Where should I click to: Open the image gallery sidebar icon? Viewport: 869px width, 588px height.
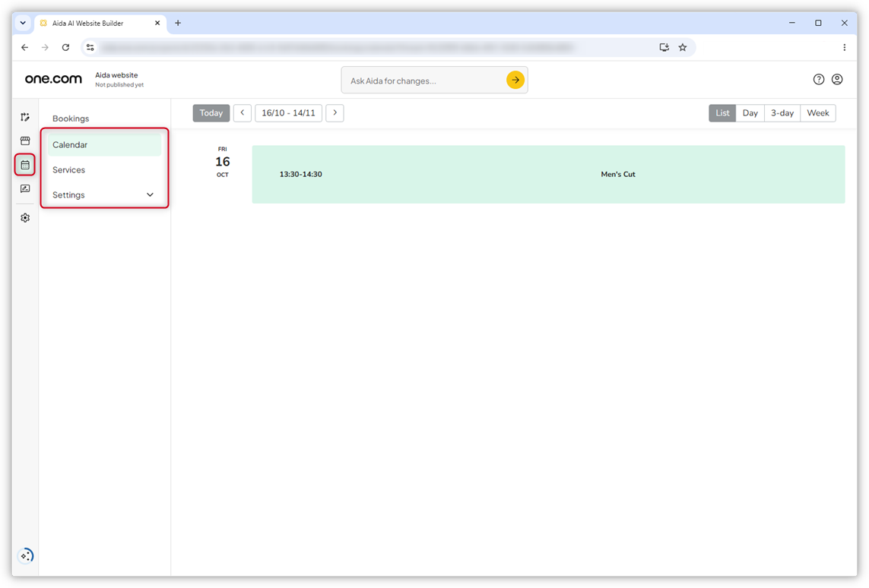click(x=25, y=189)
